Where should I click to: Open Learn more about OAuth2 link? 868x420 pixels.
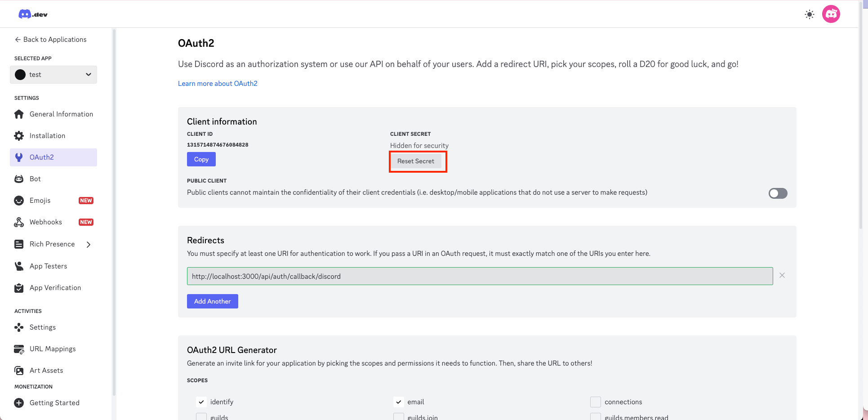(x=218, y=84)
